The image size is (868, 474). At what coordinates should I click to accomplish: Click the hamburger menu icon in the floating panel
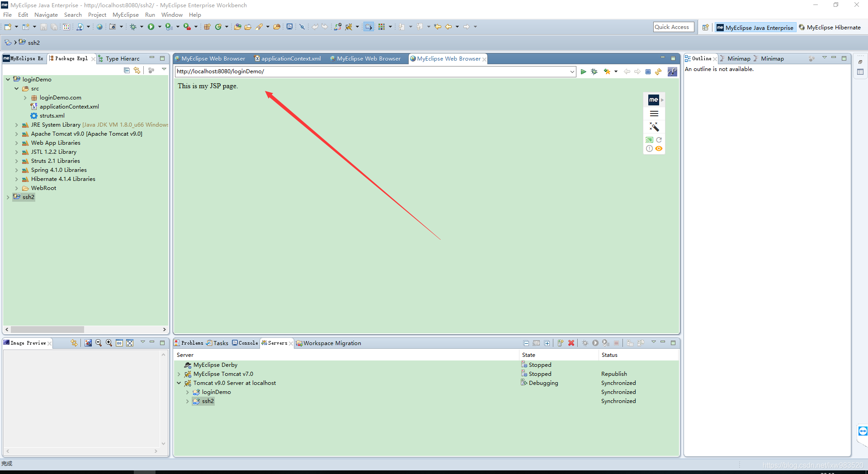tap(654, 114)
